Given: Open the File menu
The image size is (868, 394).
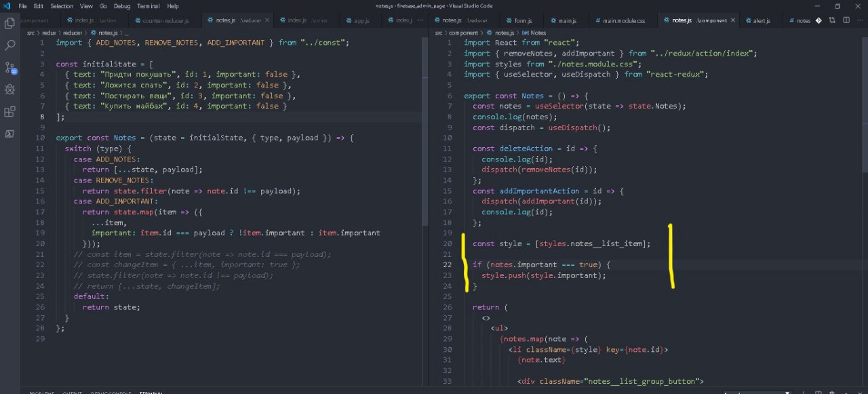Looking at the screenshot, I should [22, 6].
